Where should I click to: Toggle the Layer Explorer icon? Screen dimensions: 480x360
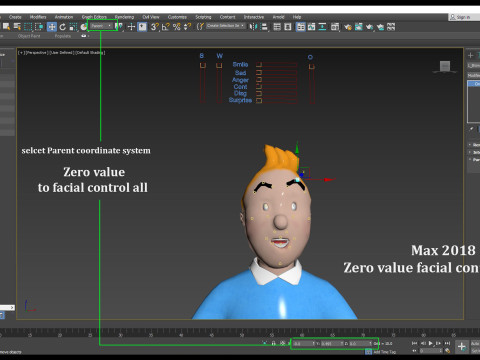point(288,27)
